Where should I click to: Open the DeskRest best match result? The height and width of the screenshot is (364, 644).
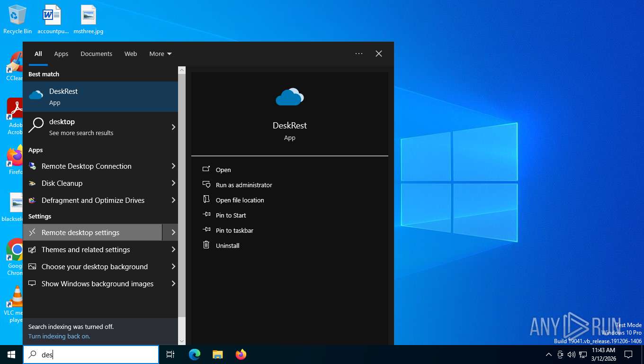coord(100,97)
